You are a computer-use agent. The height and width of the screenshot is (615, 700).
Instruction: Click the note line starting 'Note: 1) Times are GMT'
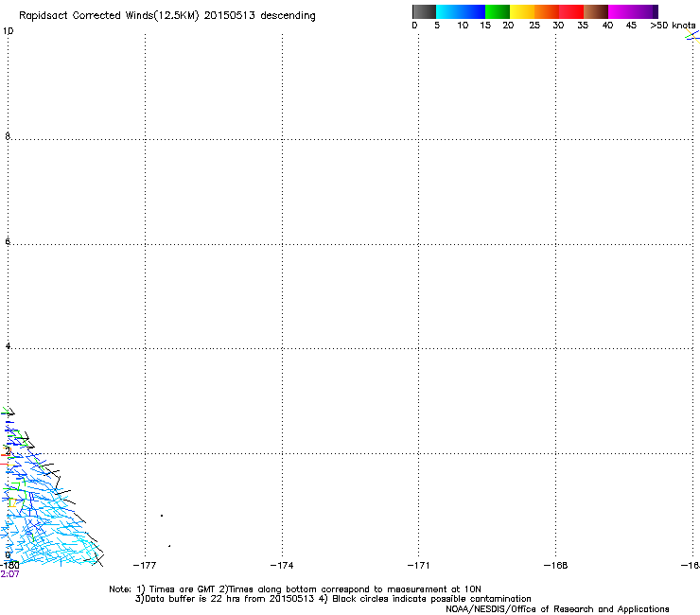click(295, 589)
